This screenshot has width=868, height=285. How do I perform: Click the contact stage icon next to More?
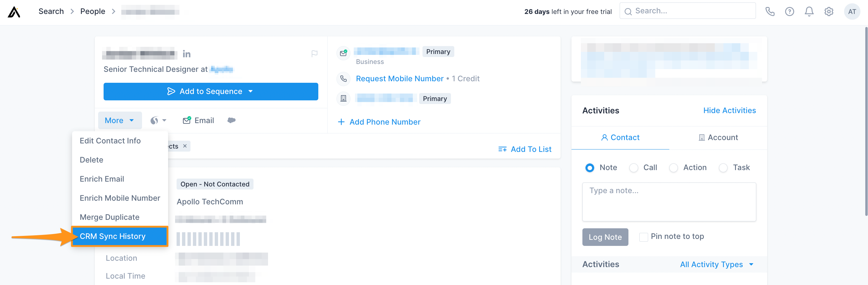tap(154, 120)
